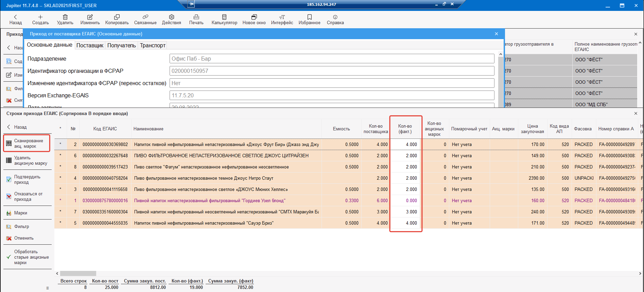Click Удалить акцизную марку
Viewport: 644px width, 292px height.
pyautogui.click(x=27, y=160)
